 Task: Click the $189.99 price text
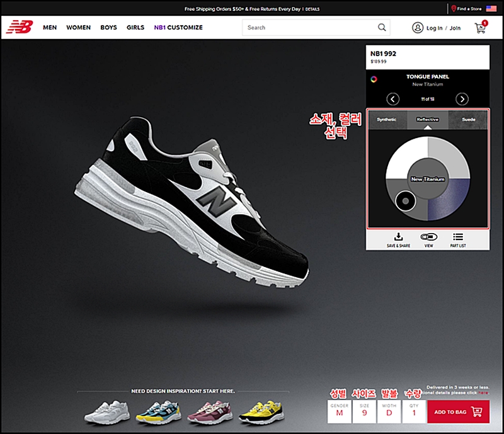tap(379, 62)
